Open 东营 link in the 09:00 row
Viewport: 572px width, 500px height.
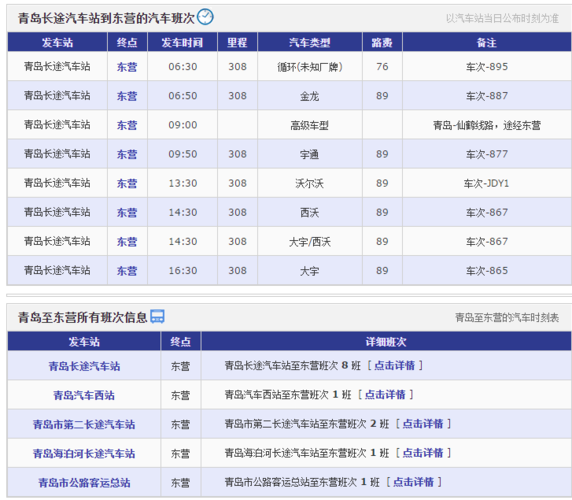point(127,125)
